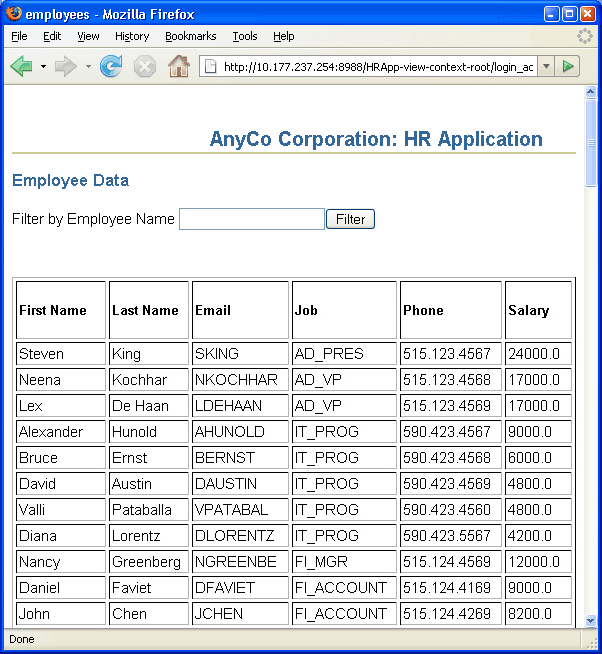Click the Back arrow navigation button
This screenshot has width=602, height=654.
click(21, 66)
